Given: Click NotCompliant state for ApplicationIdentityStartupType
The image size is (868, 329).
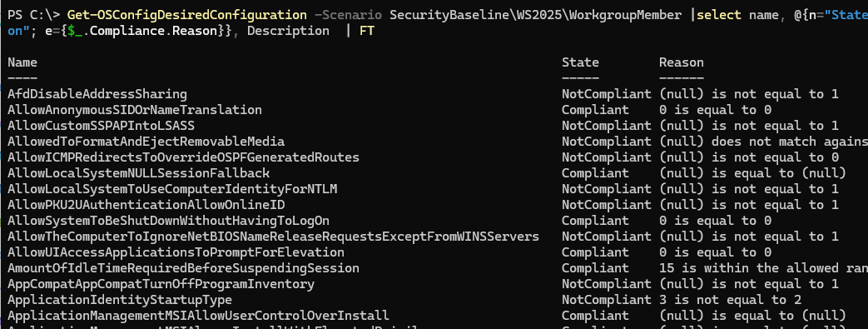Looking at the screenshot, I should (607, 300).
